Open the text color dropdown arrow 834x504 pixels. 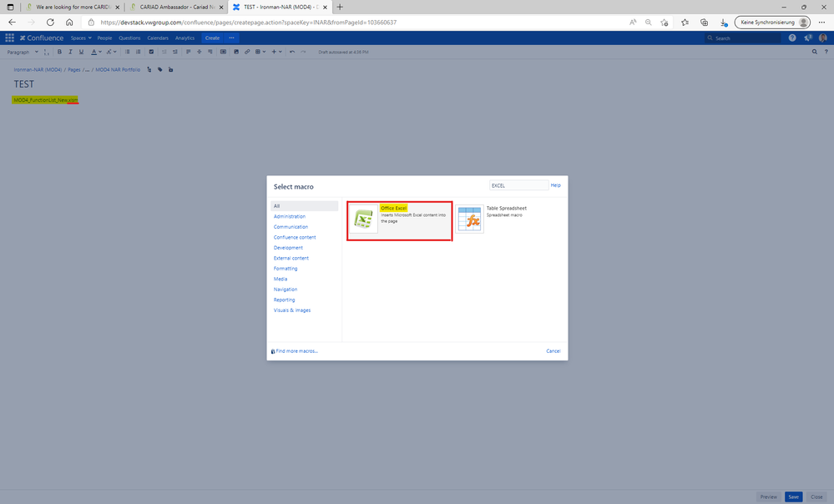pyautogui.click(x=100, y=52)
